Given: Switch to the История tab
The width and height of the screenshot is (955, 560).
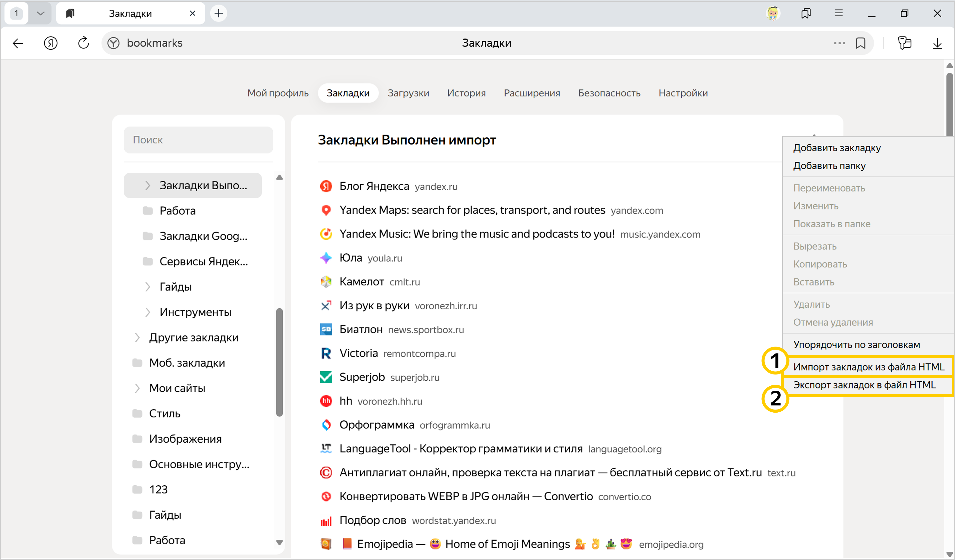Looking at the screenshot, I should [466, 93].
